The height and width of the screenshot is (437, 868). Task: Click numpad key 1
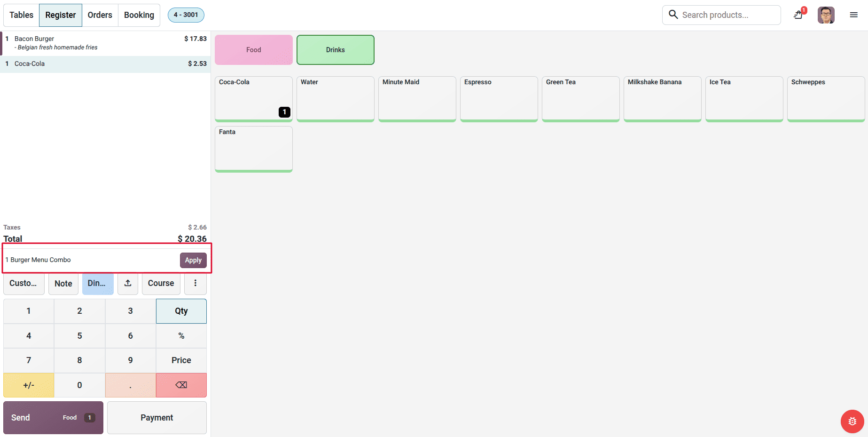[29, 311]
